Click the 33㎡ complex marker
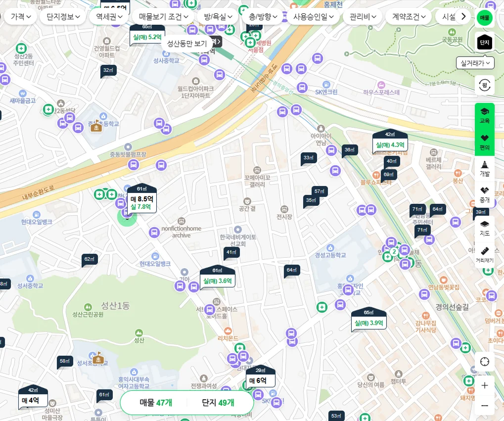The height and width of the screenshot is (421, 504). point(309,158)
